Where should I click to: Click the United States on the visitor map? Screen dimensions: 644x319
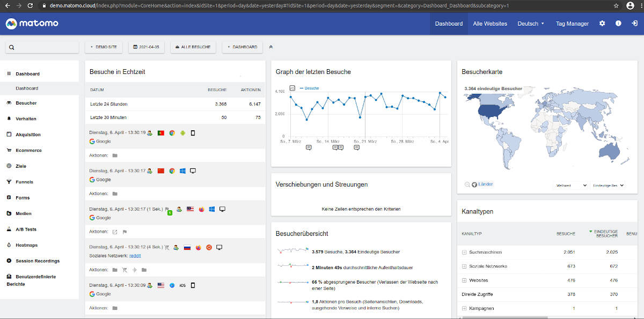(491, 111)
